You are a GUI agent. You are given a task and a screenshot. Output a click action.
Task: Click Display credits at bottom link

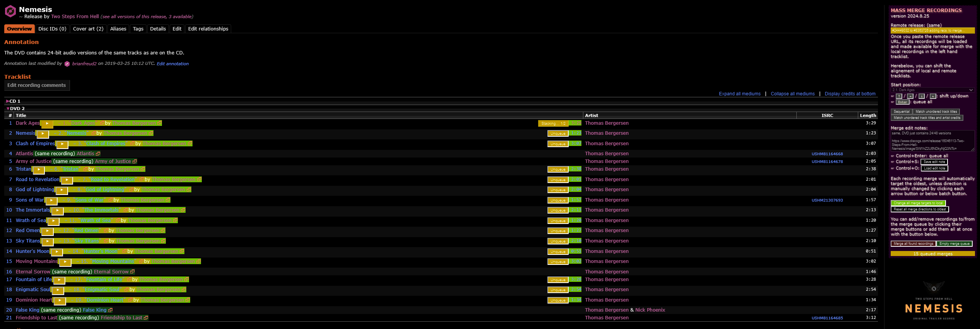click(850, 94)
